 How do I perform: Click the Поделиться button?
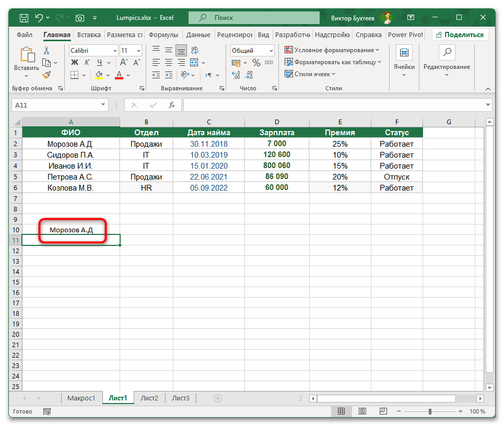click(x=460, y=34)
